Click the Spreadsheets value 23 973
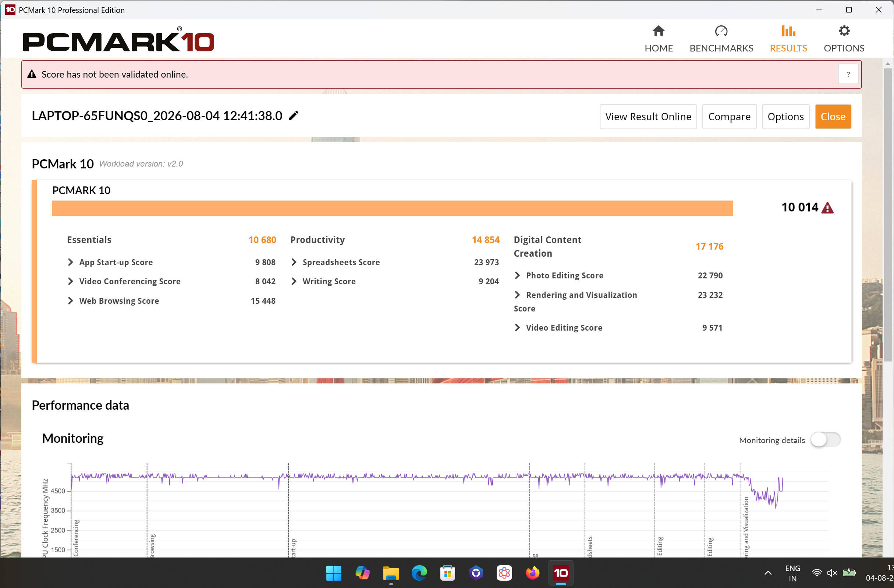 [x=486, y=262]
